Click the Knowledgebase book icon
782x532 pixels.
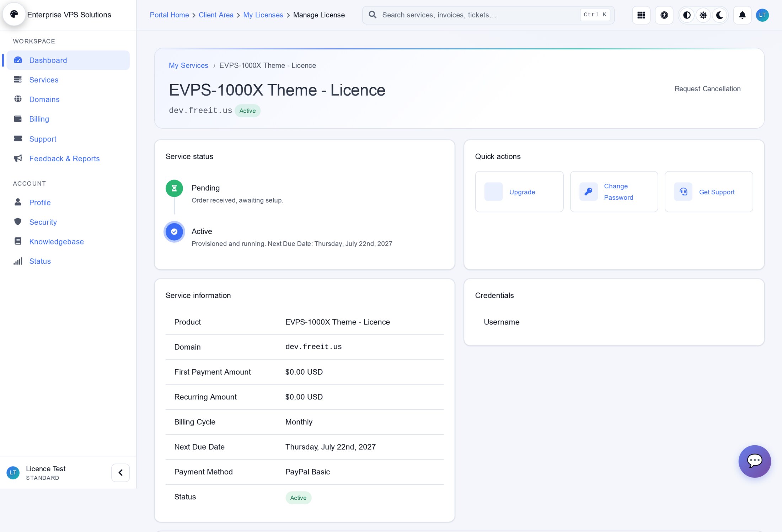point(18,241)
